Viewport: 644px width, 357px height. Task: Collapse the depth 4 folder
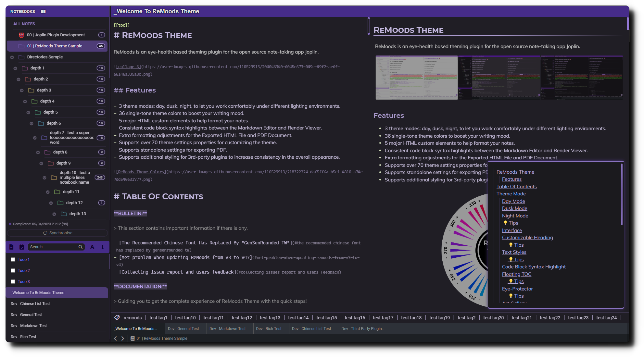coord(25,102)
